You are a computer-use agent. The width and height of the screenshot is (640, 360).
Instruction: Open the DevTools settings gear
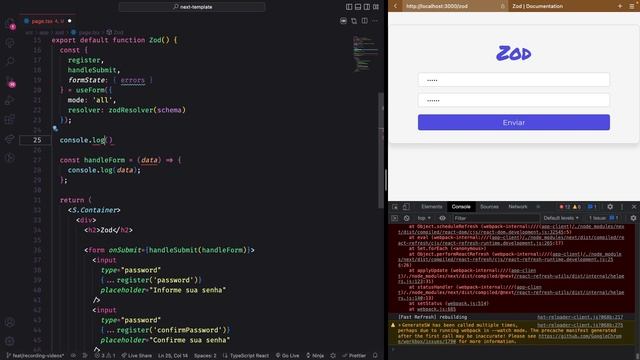pyautogui.click(x=610, y=207)
